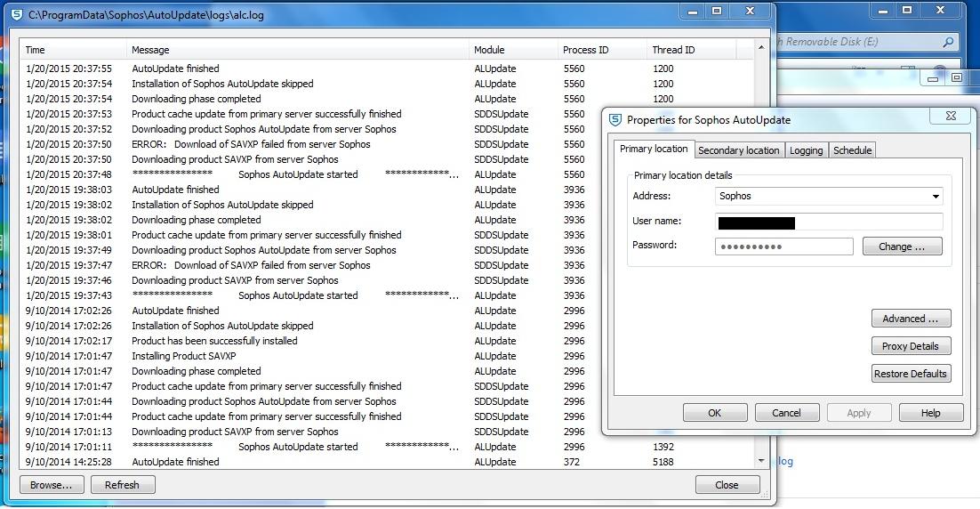Switch to the Secondary location tab

[x=738, y=150]
